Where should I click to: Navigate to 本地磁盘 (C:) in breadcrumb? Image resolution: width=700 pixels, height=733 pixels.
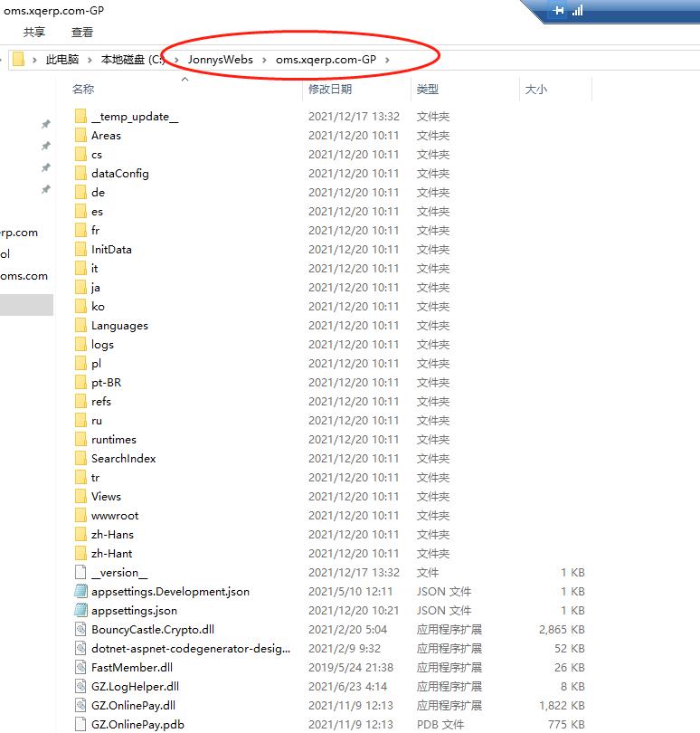pos(132,60)
